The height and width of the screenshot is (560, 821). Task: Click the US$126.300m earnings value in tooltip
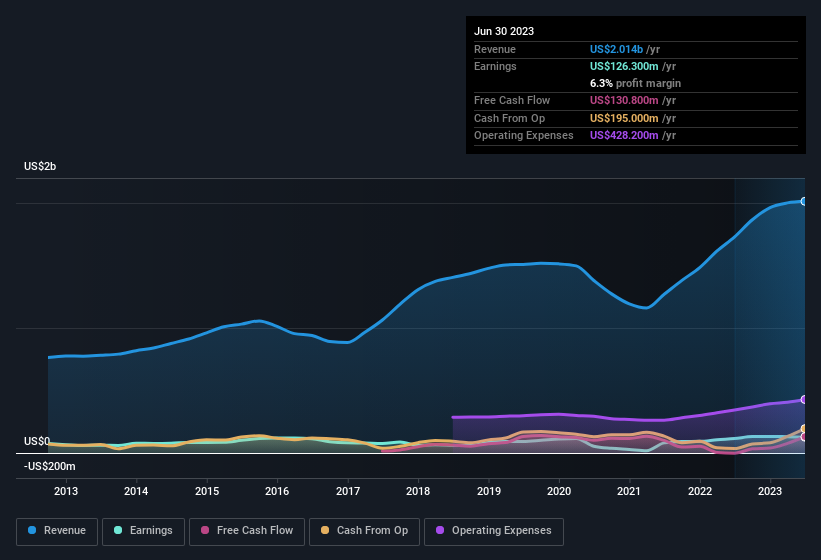[x=624, y=66]
